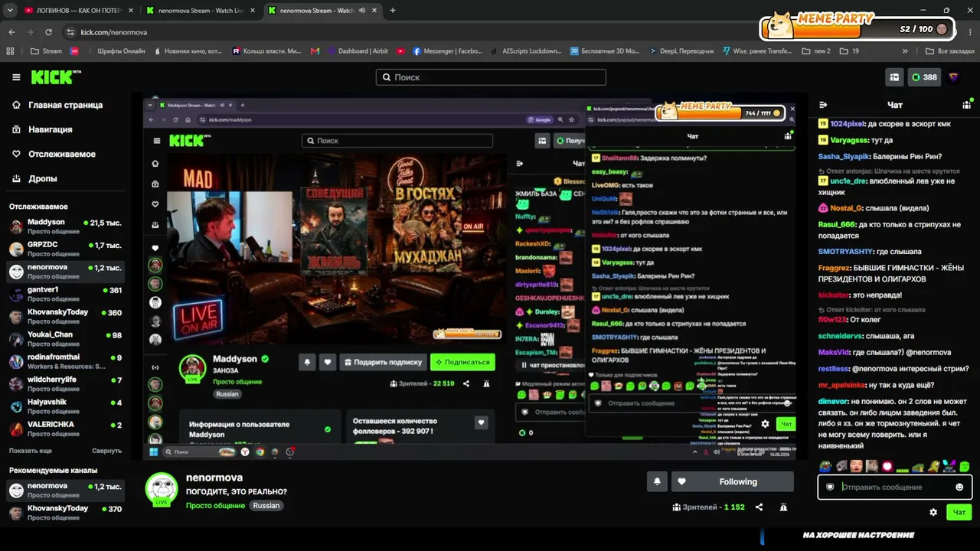Click VALERICHKA's avatar in the followed list
The image size is (980, 551).
16,429
